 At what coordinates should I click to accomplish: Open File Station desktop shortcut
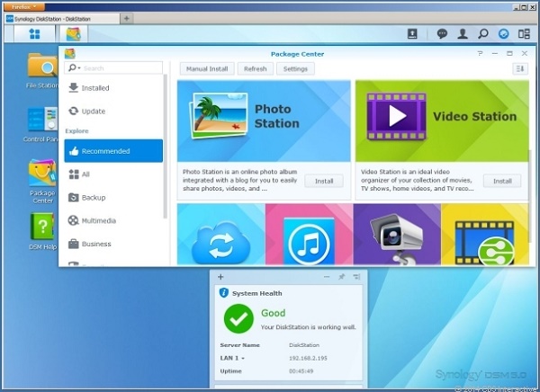click(x=42, y=70)
